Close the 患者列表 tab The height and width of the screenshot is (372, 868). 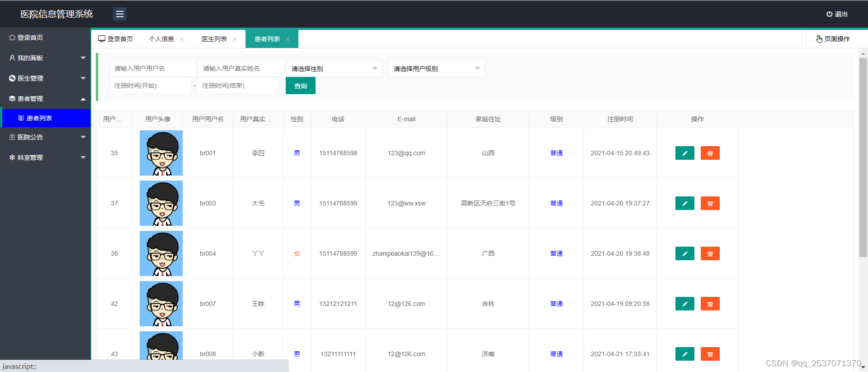[x=288, y=39]
